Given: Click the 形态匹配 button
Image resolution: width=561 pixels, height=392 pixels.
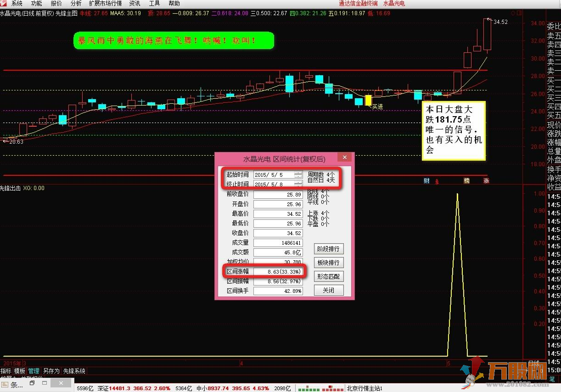Looking at the screenshot, I should pos(329,276).
